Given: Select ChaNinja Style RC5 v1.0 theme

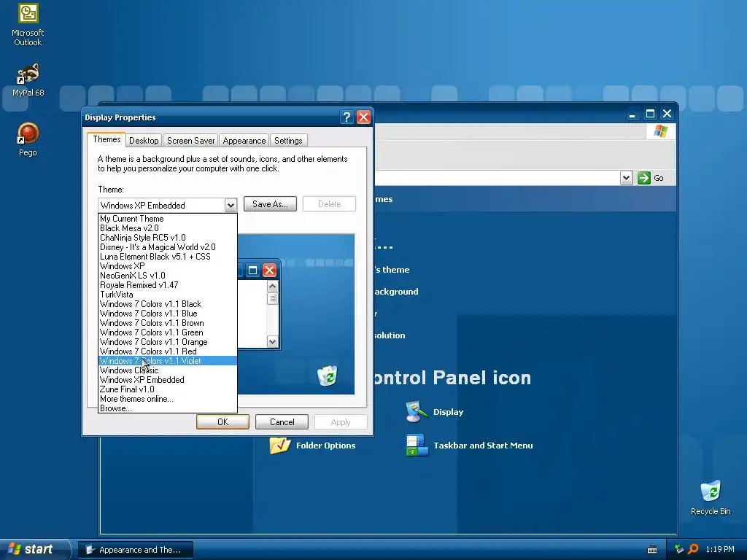Looking at the screenshot, I should click(168, 238).
